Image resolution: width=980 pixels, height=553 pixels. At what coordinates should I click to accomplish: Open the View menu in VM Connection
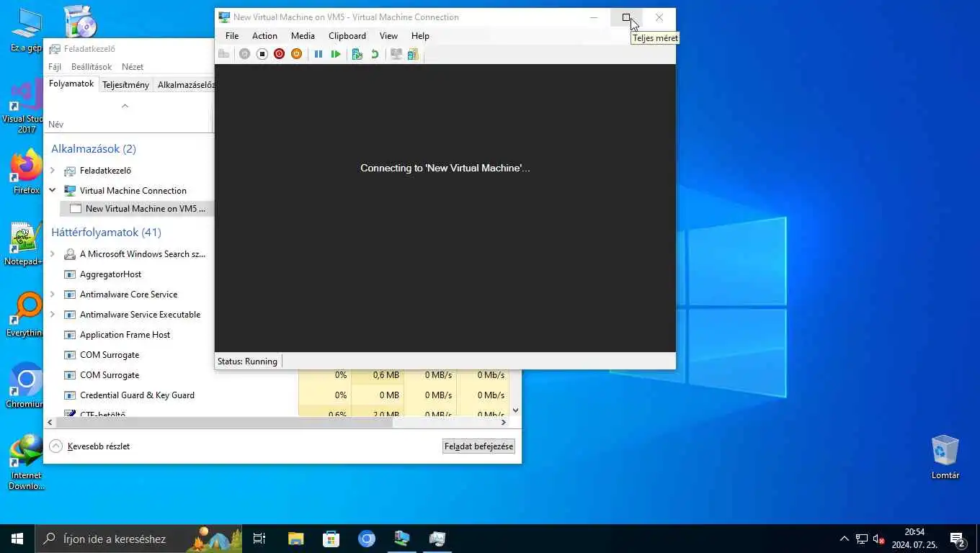388,36
